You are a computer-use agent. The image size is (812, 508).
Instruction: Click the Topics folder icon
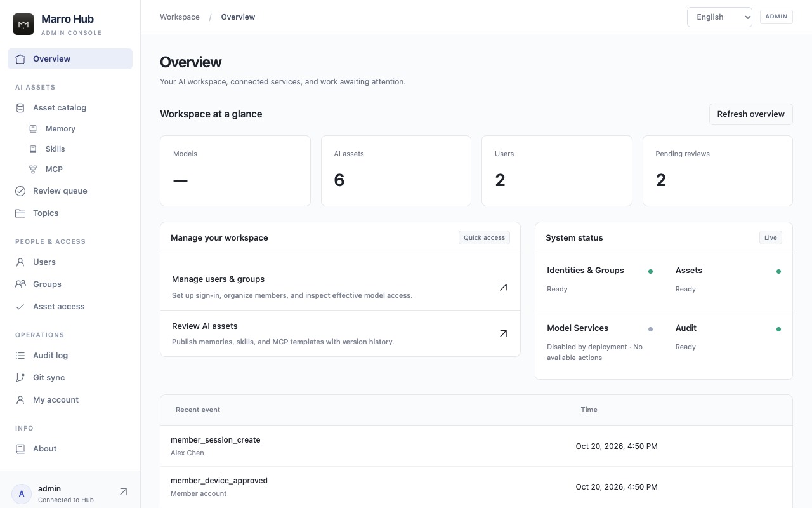point(20,213)
